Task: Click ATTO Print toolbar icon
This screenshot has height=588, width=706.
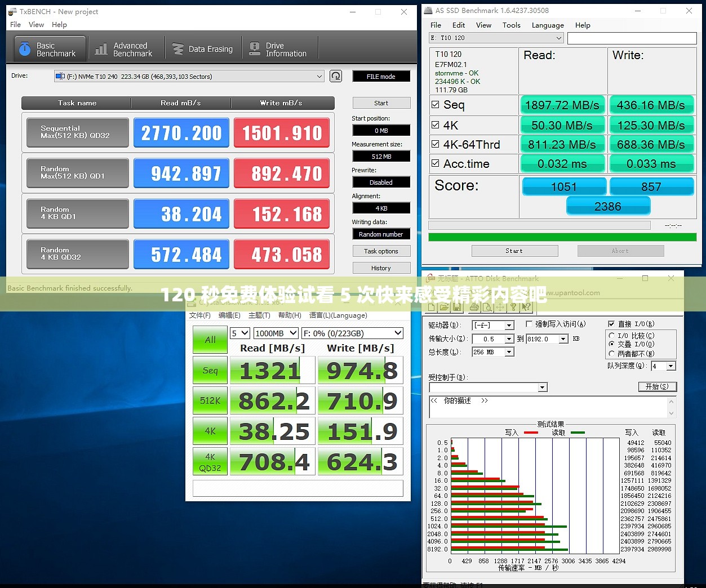Action: [474, 307]
